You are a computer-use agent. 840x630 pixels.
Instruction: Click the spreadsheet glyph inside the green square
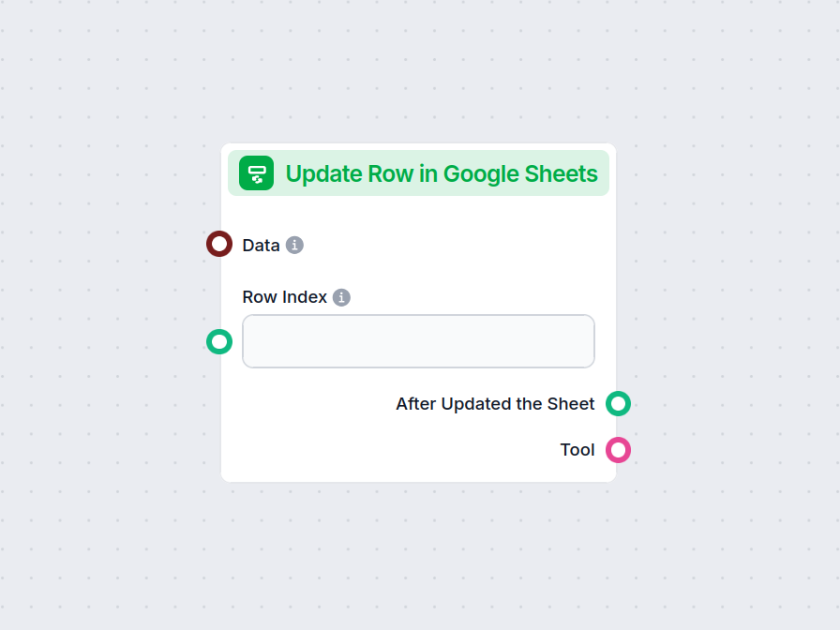(x=255, y=173)
